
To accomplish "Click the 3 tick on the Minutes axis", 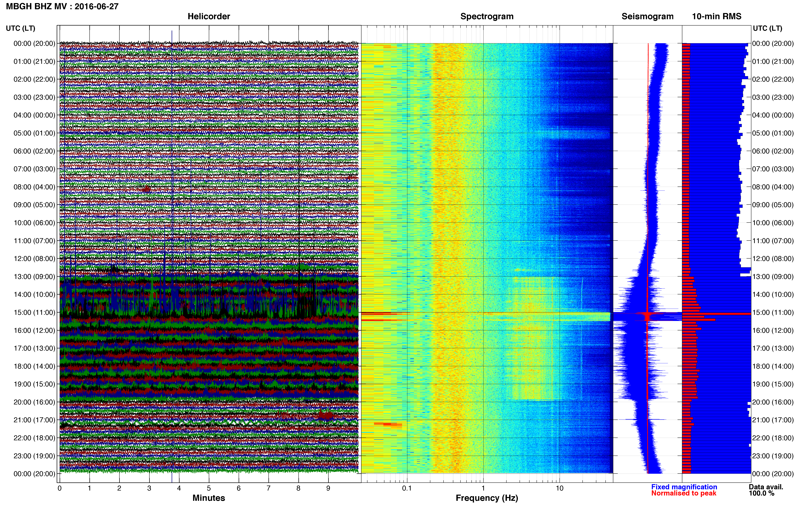I will [149, 488].
